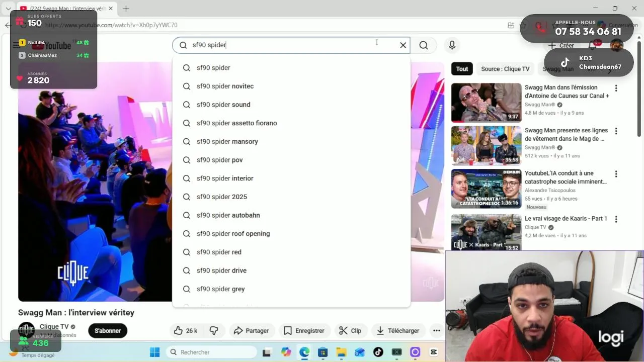Open CapCut from the taskbar

(434, 352)
